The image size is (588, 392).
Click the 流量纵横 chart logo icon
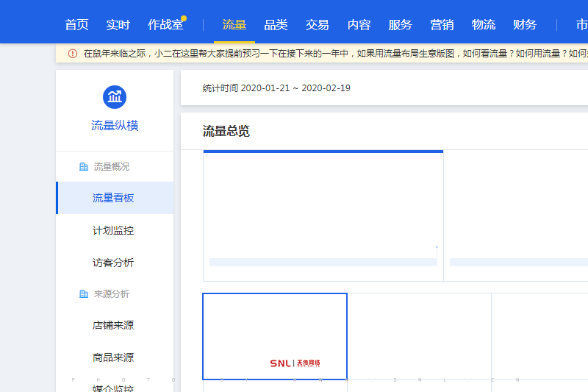[x=115, y=96]
